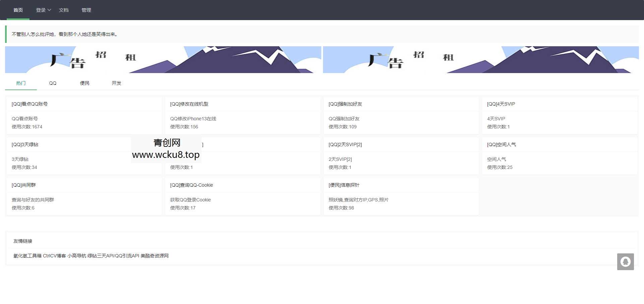Visit the 氢化氢工具箱 friend link
The height and width of the screenshot is (304, 644).
coord(27,256)
